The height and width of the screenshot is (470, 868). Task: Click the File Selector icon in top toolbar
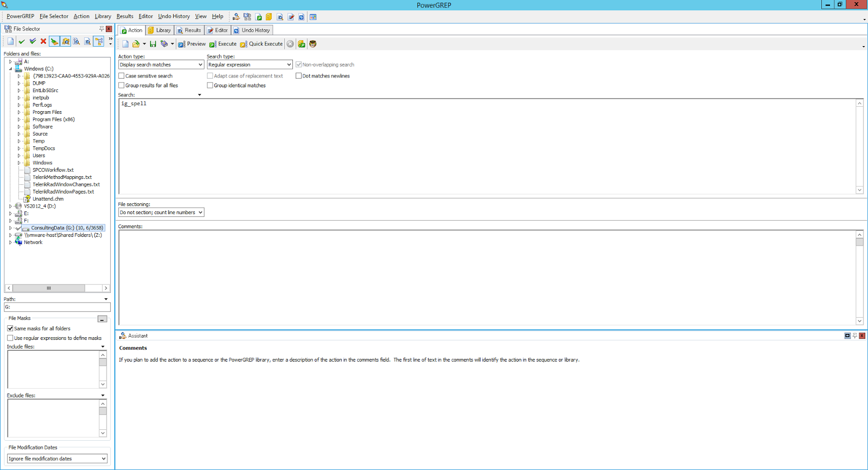(247, 17)
